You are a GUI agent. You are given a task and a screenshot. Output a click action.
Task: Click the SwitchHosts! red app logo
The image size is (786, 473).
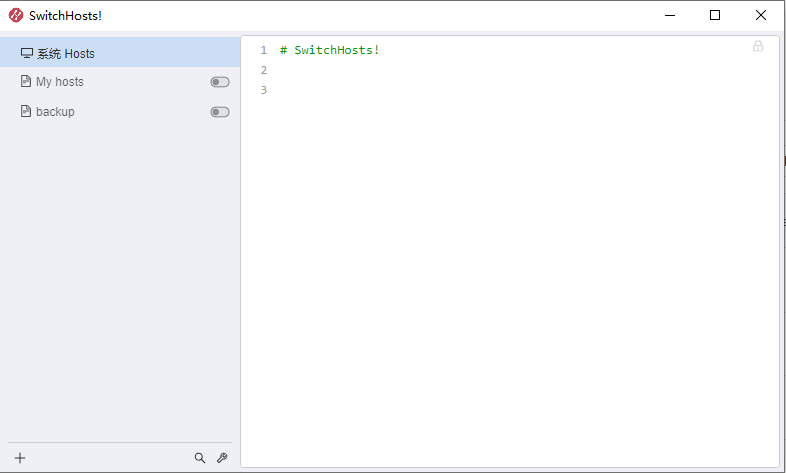click(x=16, y=16)
